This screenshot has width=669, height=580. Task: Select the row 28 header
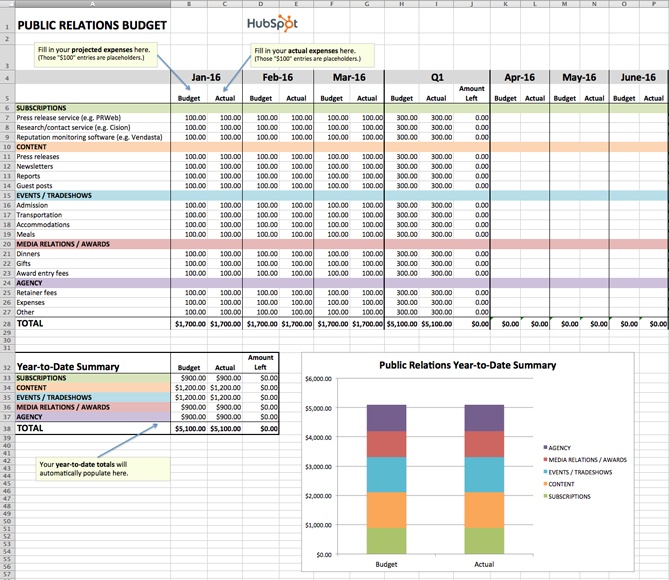coord(6,324)
